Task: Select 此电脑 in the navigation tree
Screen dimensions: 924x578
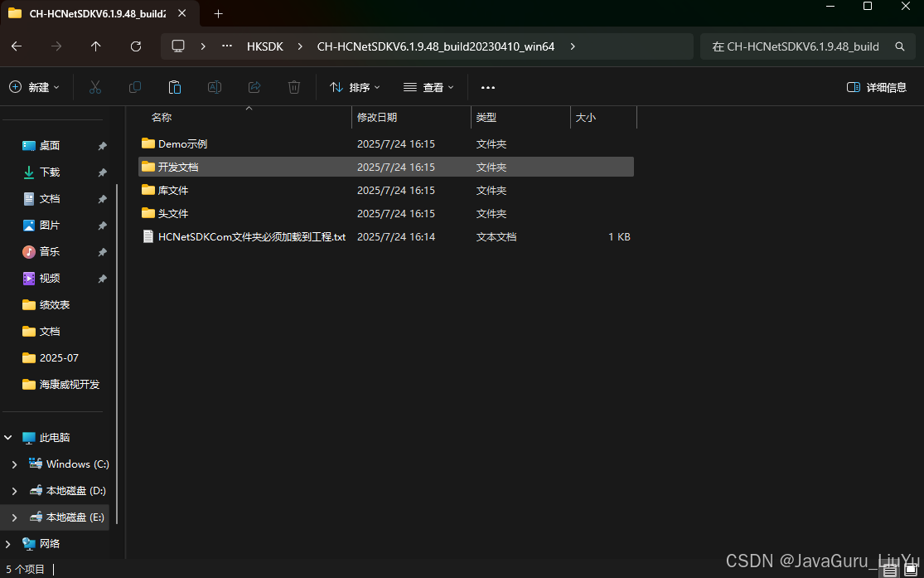Action: (55, 438)
